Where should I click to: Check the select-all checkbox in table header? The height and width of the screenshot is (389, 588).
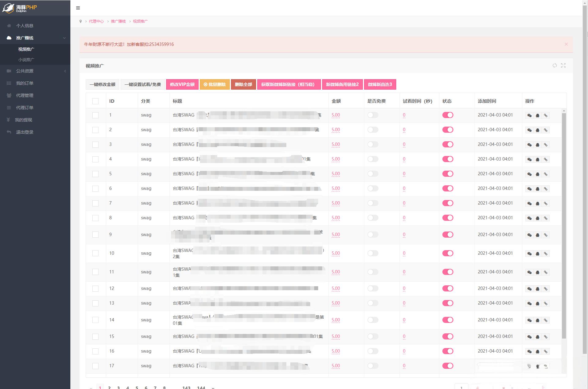click(95, 101)
